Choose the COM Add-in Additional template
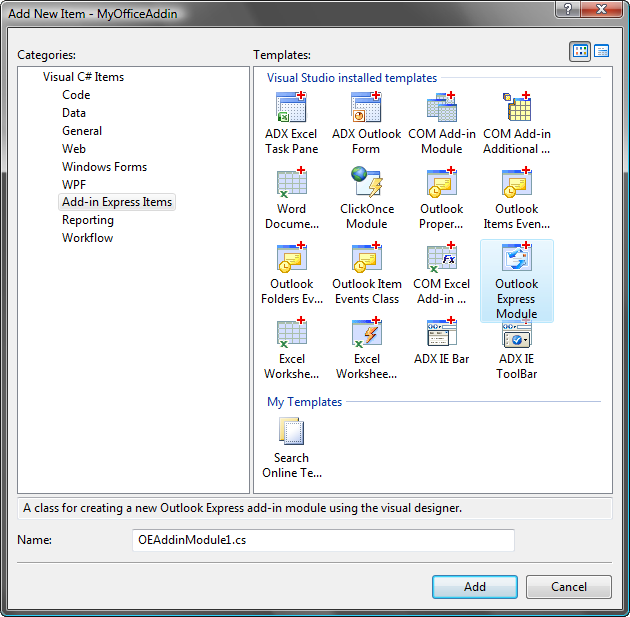 tap(517, 123)
